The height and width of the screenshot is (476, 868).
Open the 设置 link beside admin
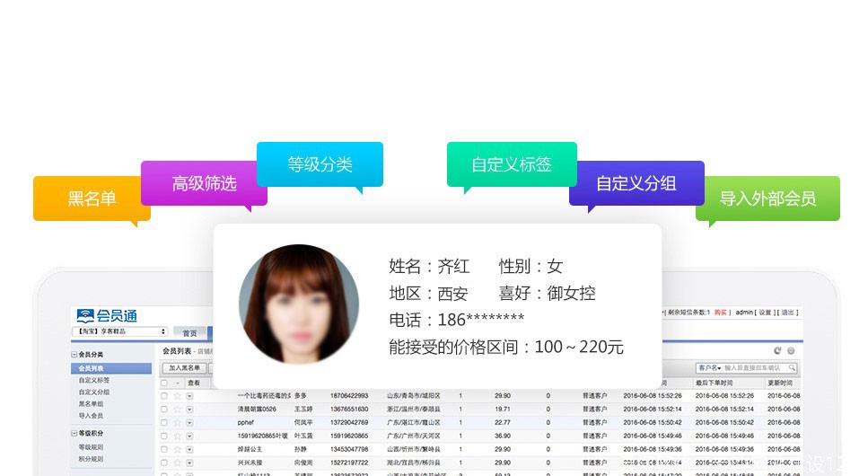(765, 313)
